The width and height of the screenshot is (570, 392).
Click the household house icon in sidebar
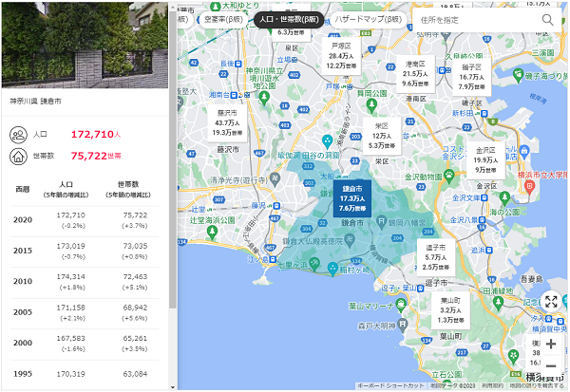(x=18, y=157)
